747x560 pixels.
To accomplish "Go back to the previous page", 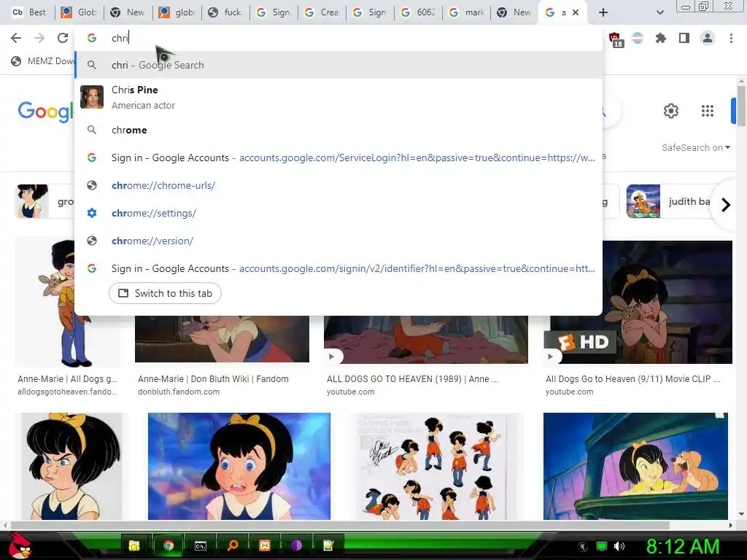I will (16, 38).
